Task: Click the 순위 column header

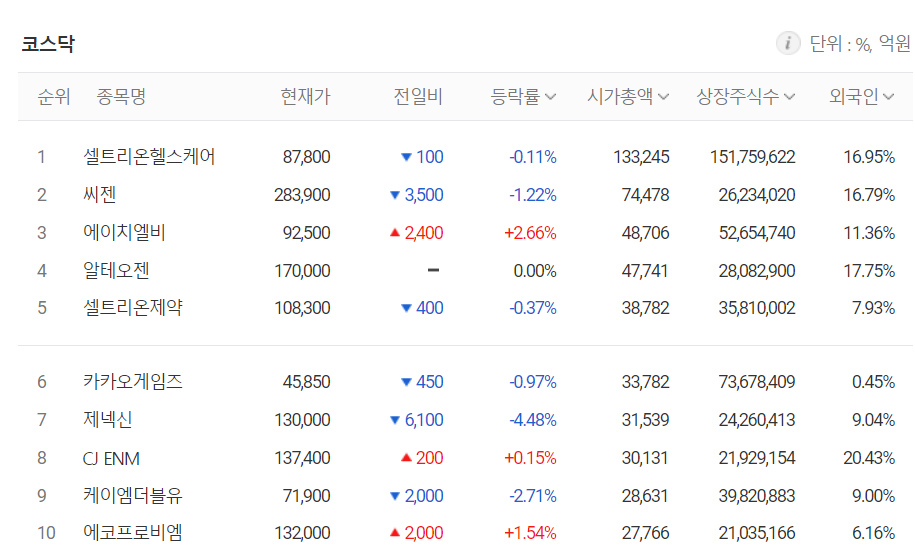Action: (54, 96)
